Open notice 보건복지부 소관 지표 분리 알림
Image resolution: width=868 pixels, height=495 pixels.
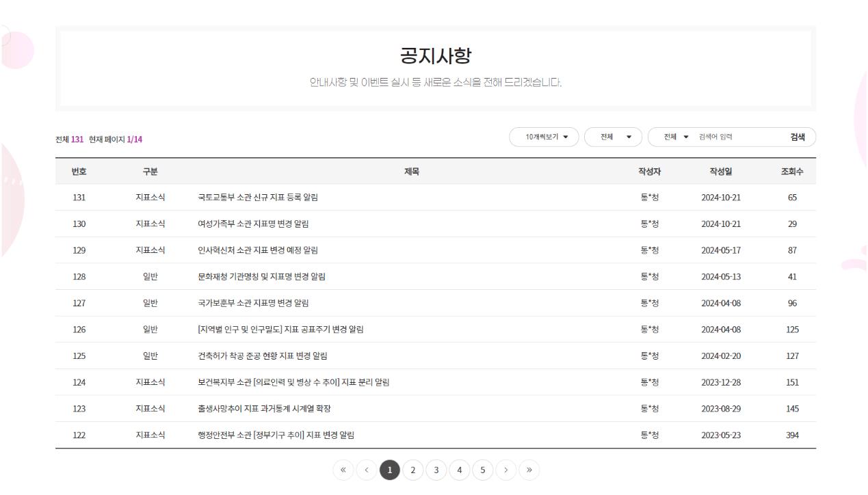[293, 382]
